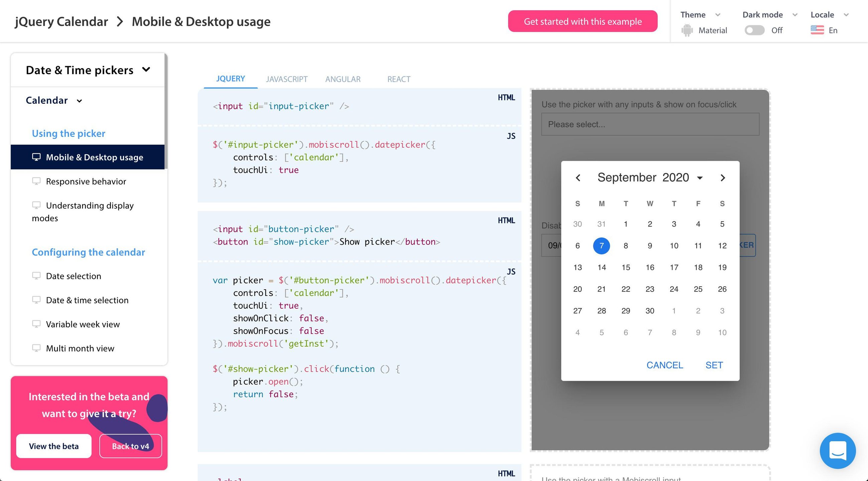The height and width of the screenshot is (481, 868).
Task: Click the US flag locale icon
Action: [x=817, y=30]
